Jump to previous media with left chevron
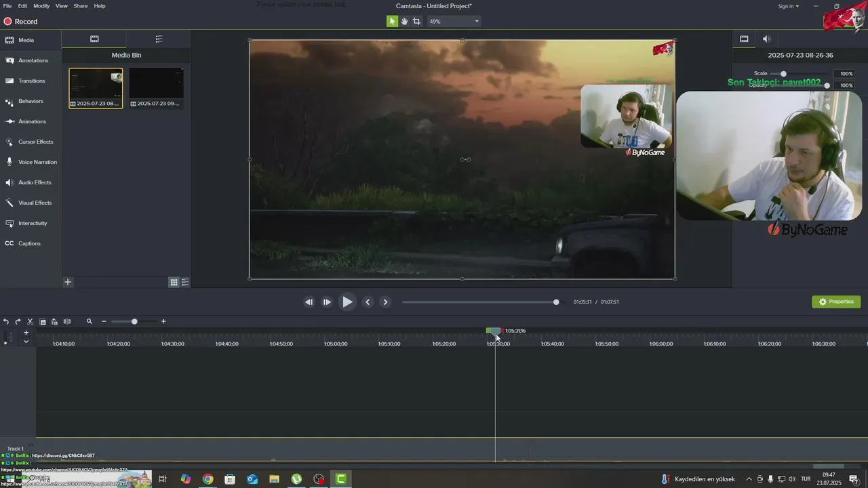868x488 pixels. pyautogui.click(x=368, y=302)
